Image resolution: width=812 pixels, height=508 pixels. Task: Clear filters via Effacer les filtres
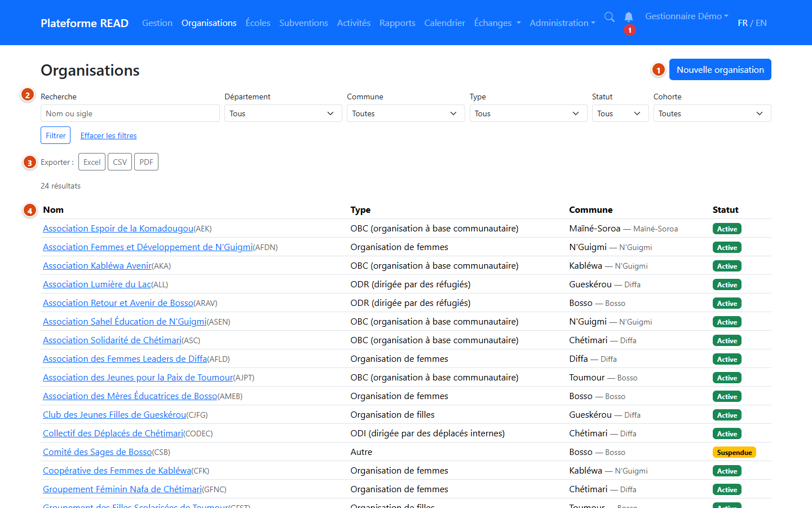(x=109, y=135)
